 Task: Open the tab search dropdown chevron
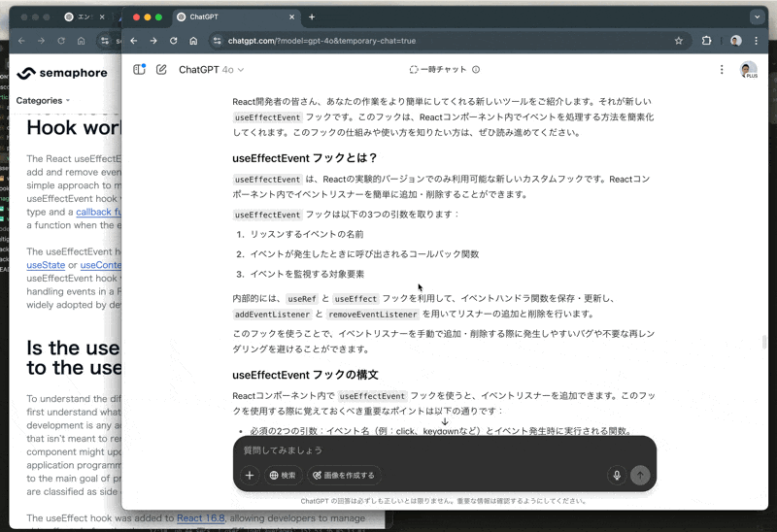(x=757, y=17)
